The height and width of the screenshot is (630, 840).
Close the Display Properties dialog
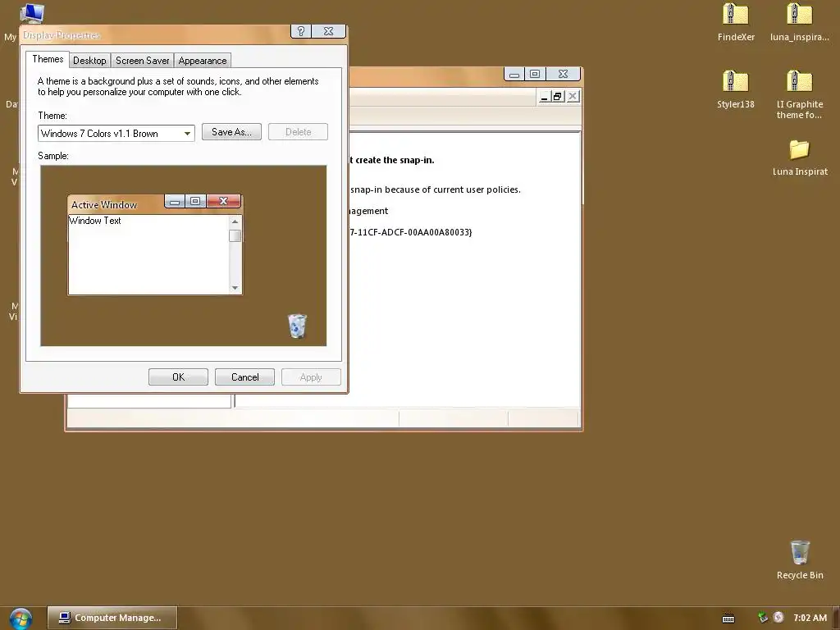[328, 31]
